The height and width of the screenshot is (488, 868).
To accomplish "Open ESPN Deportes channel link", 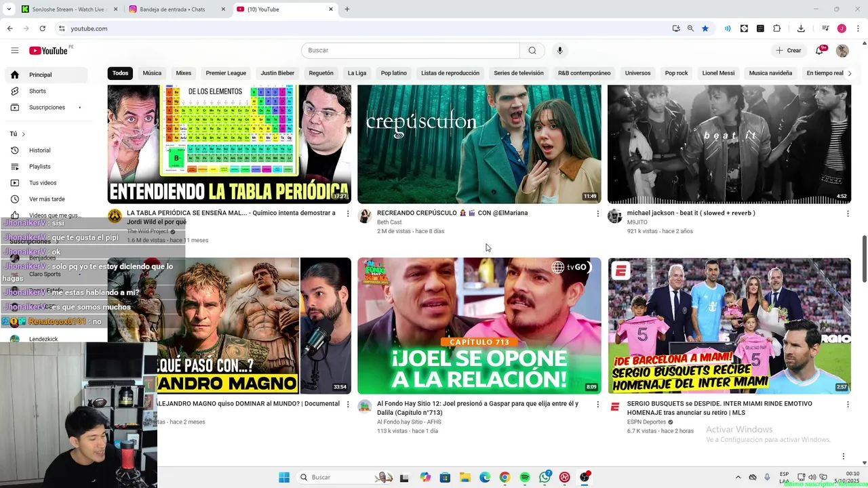I will 646,422.
